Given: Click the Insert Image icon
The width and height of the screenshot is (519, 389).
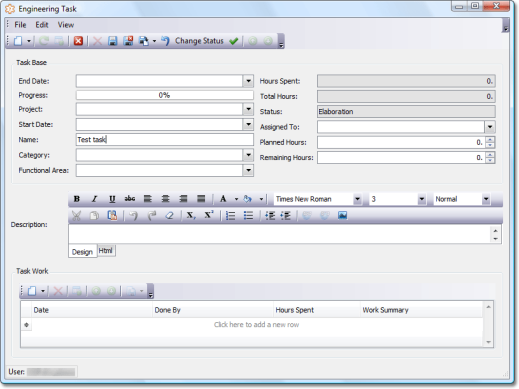Looking at the screenshot, I should point(342,216).
